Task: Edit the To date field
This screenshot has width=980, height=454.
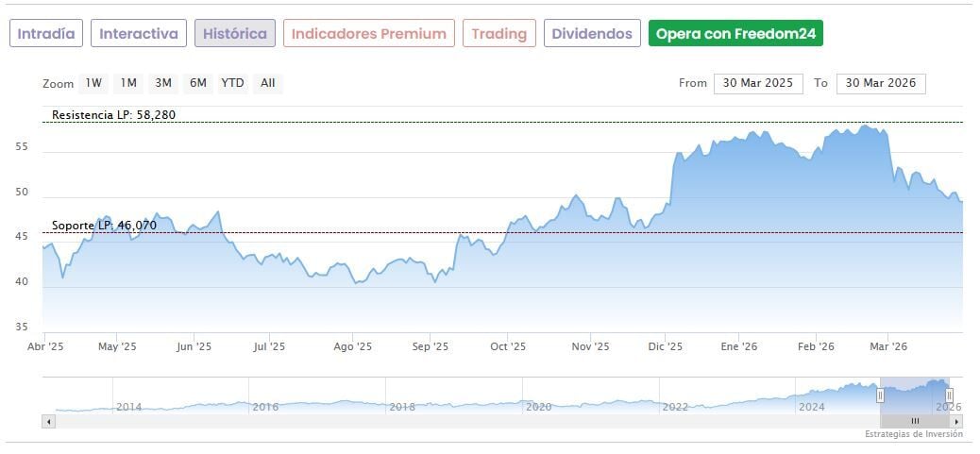Action: coord(881,83)
